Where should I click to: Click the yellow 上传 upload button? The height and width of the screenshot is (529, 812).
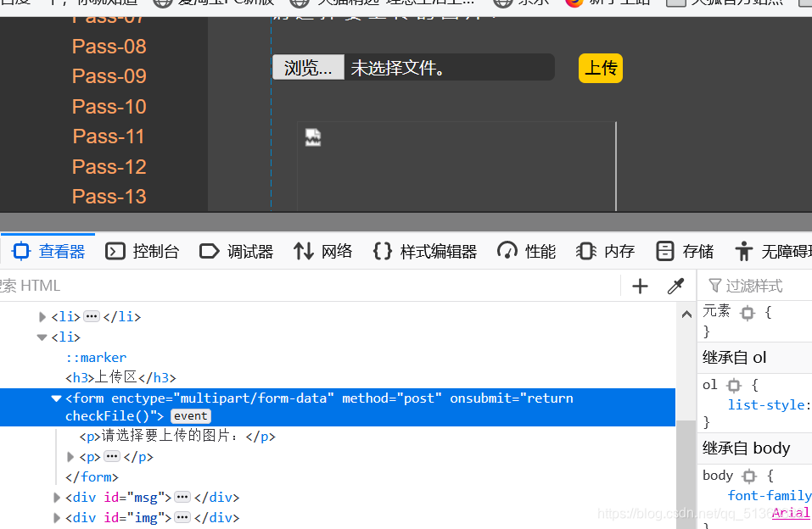coord(600,68)
